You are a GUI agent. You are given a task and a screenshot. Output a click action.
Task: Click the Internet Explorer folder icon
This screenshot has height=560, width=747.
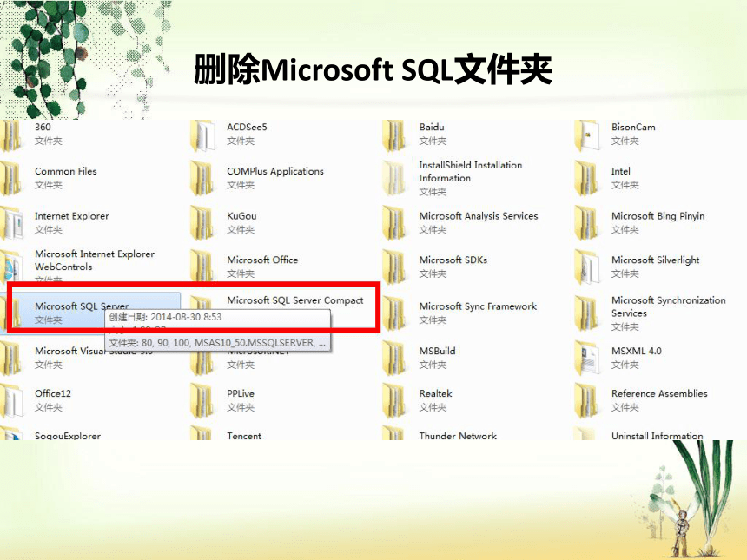tap(11, 223)
